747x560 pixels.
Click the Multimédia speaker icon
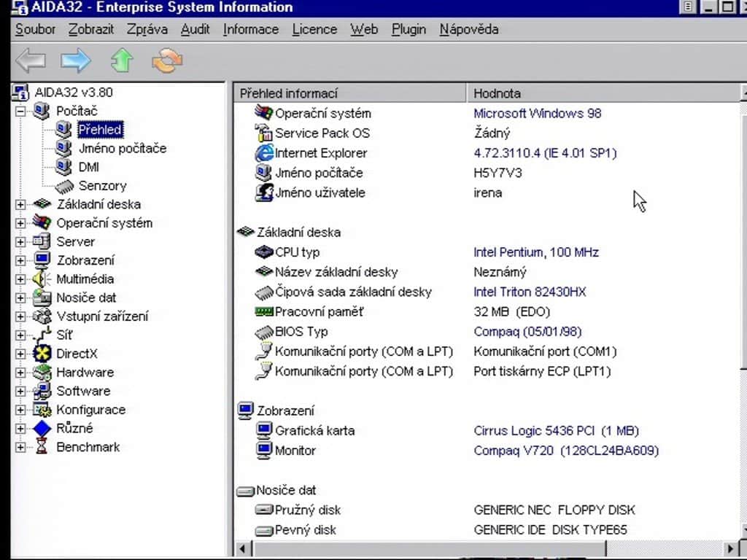coord(42,279)
